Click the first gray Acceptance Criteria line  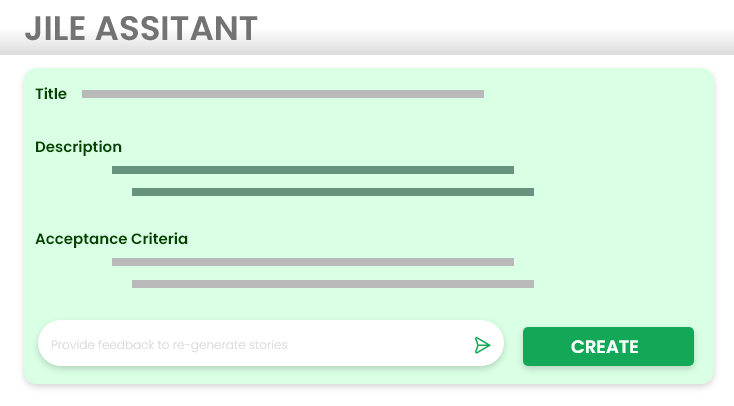pyautogui.click(x=313, y=262)
